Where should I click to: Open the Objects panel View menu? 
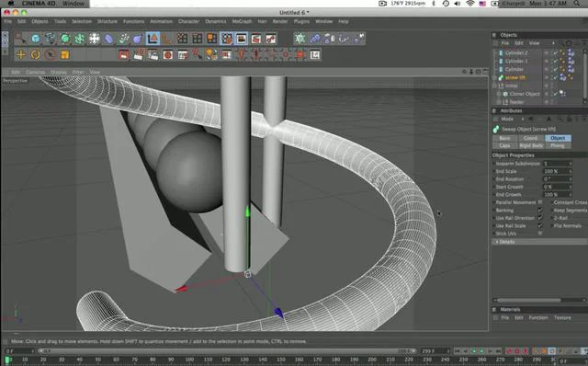[534, 43]
